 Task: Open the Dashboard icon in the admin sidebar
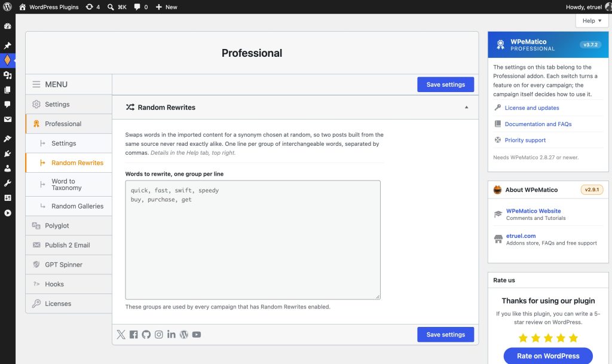tap(7, 26)
